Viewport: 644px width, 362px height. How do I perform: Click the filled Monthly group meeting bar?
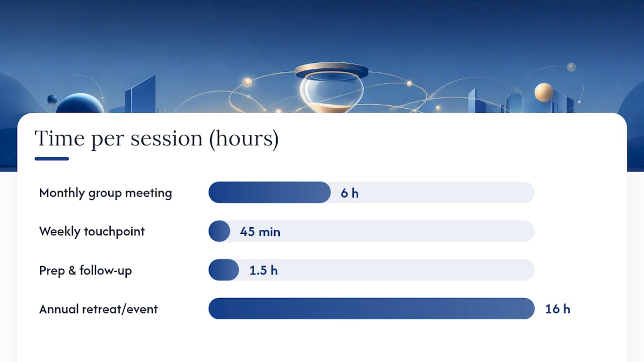point(270,193)
